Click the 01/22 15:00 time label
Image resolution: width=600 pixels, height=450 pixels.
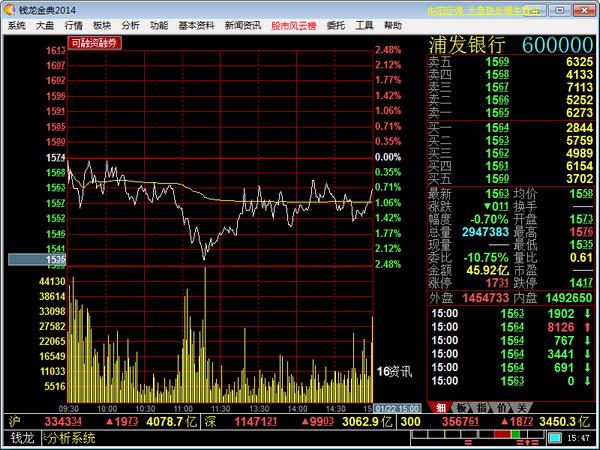(x=399, y=408)
